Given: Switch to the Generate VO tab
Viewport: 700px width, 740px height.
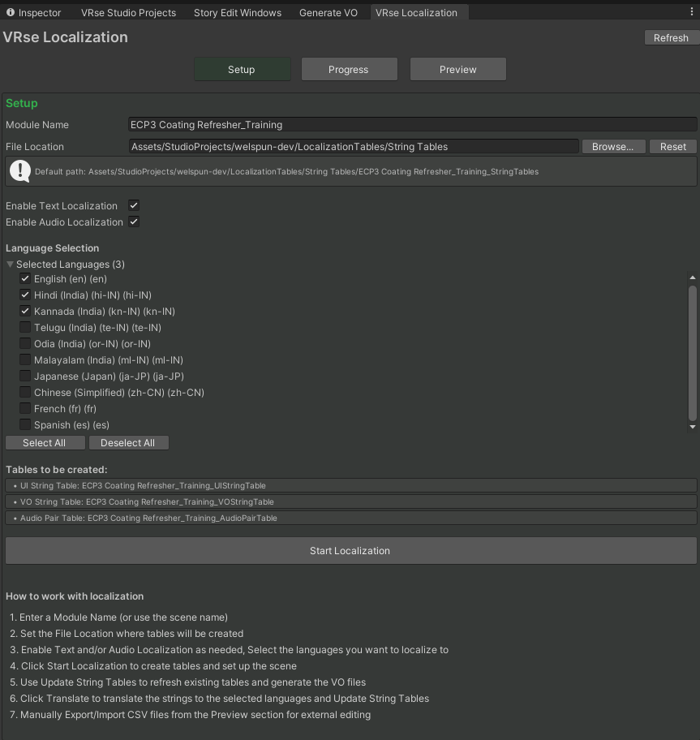Looking at the screenshot, I should [x=328, y=12].
